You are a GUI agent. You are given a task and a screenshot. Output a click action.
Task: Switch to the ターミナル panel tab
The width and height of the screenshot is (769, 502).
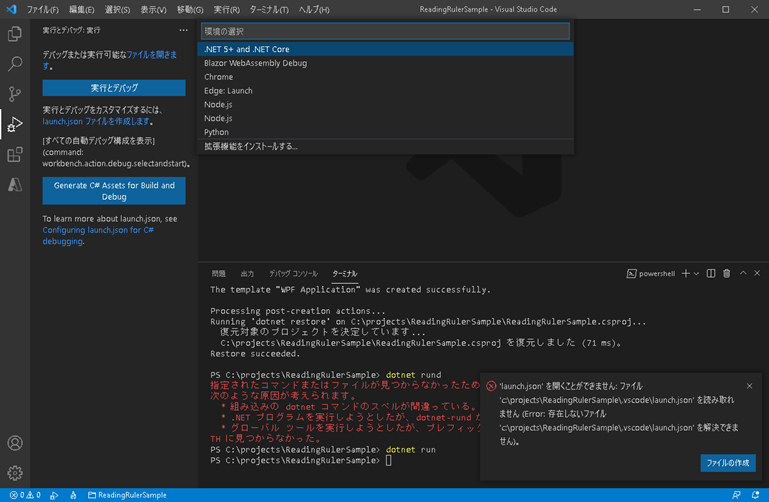click(x=345, y=274)
